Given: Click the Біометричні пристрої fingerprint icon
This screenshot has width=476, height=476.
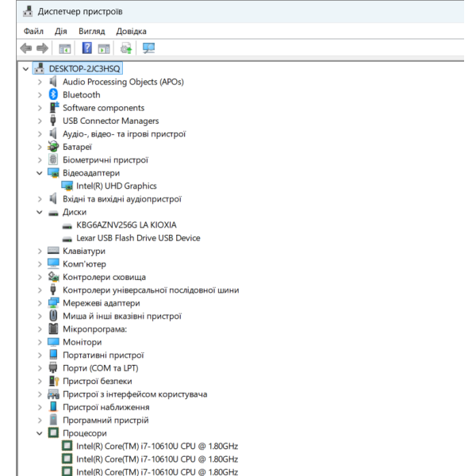Looking at the screenshot, I should pos(53,159).
